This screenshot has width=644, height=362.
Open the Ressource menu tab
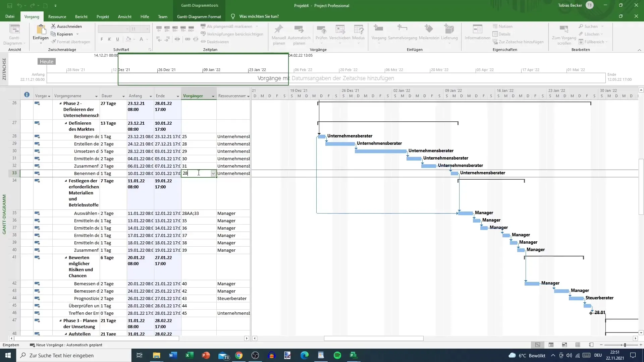coord(57,16)
